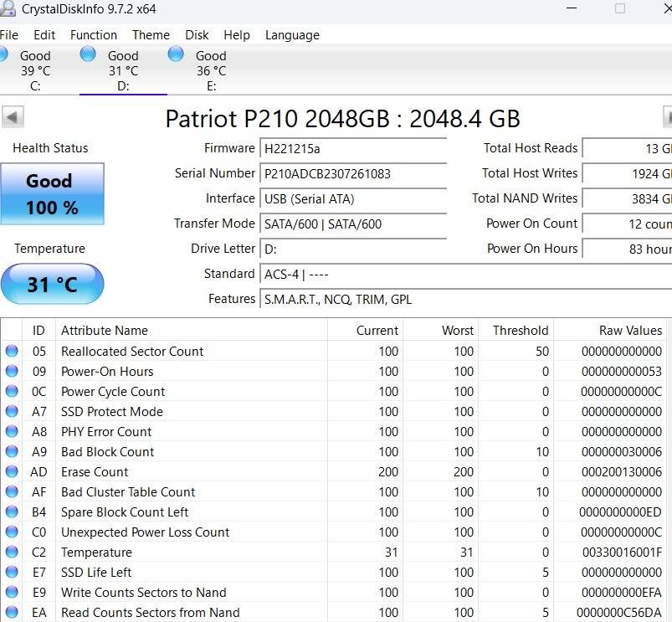
Task: Click the next disk arrow button
Action: coord(668,116)
